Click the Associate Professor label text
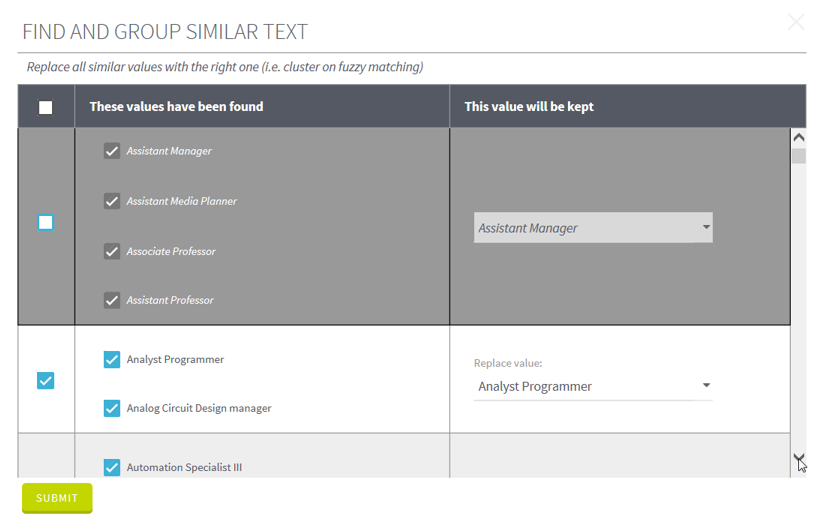 [171, 251]
